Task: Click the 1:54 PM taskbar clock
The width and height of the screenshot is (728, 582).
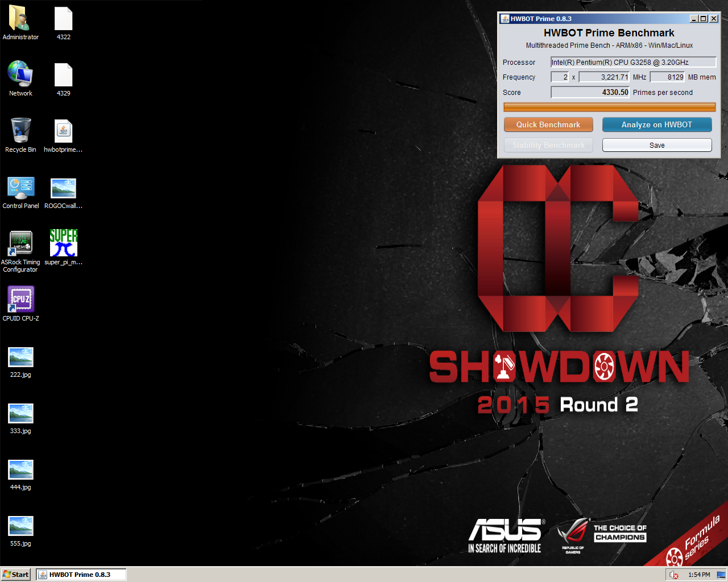Action: 699,575
